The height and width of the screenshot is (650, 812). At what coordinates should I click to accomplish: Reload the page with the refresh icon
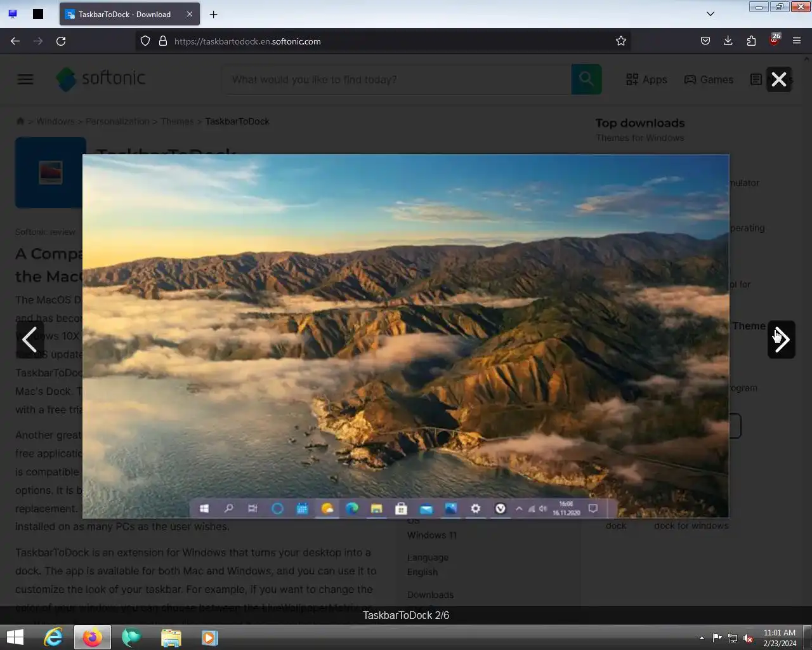click(x=61, y=41)
